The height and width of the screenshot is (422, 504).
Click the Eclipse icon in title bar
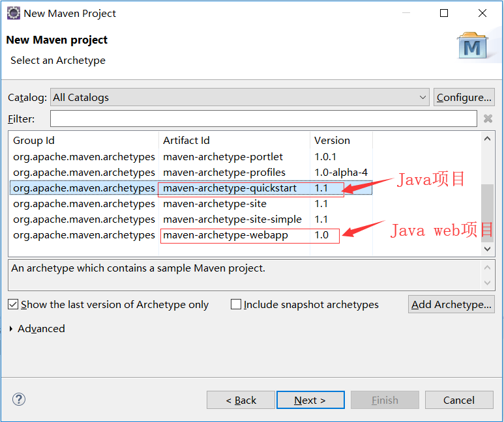pos(14,13)
